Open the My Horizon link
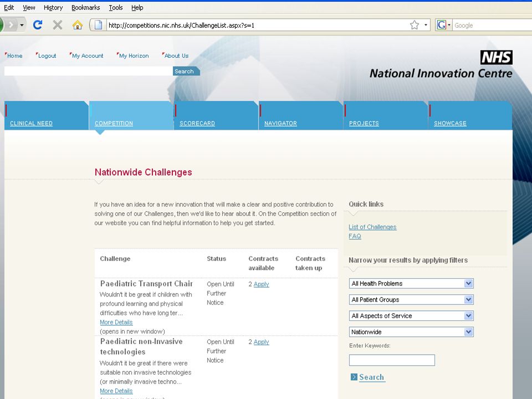Image resolution: width=532 pixels, height=399 pixels. (134, 55)
